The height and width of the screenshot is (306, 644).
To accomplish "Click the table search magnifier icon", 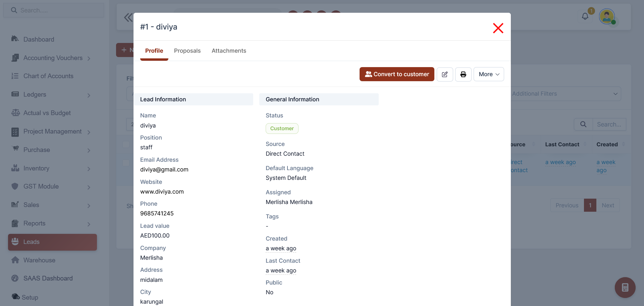I will [583, 124].
